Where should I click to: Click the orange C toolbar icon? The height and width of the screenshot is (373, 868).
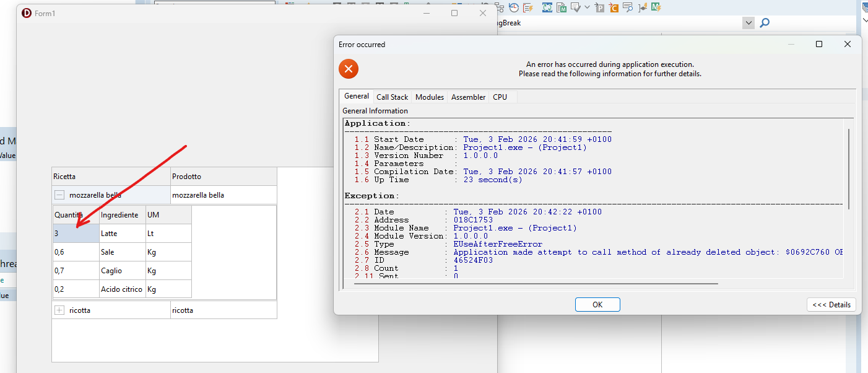[x=614, y=7]
